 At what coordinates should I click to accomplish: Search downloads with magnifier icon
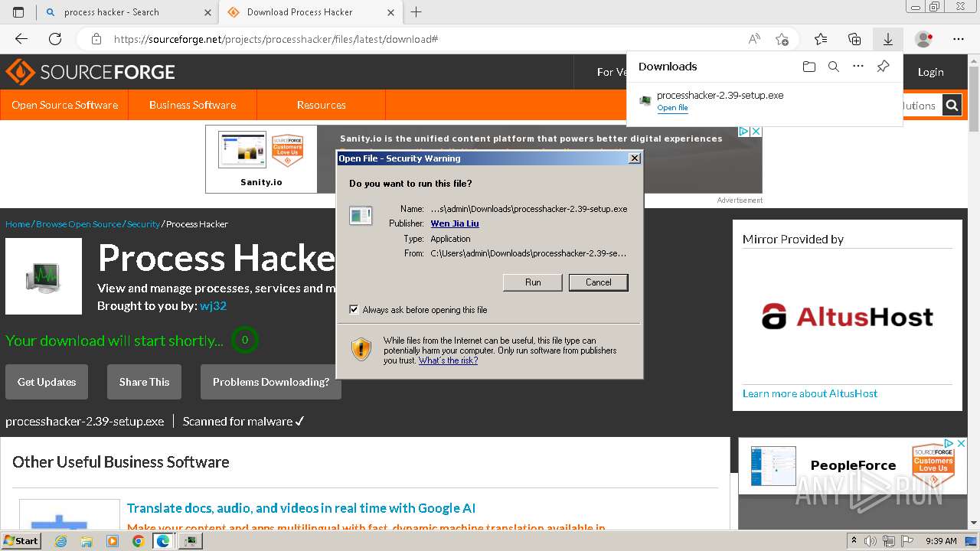point(834,67)
